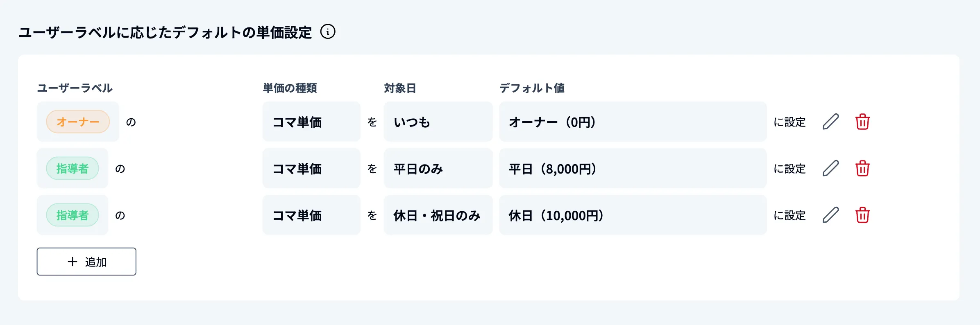Select the オーナー user label chip

[x=78, y=121]
